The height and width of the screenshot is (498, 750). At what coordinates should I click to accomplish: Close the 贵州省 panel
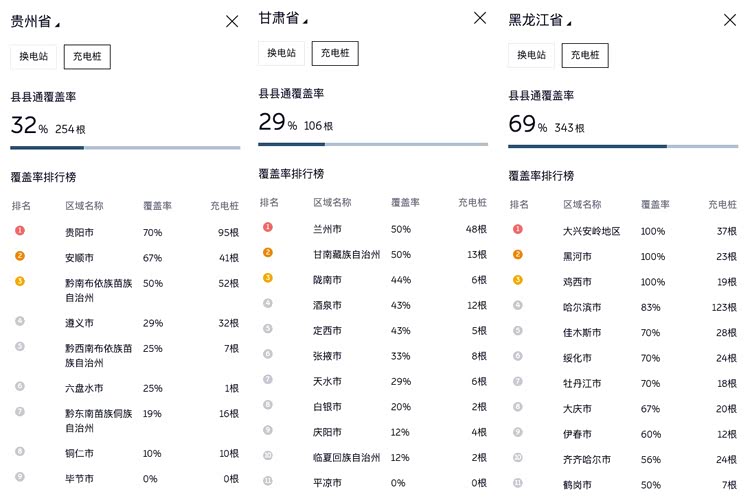click(232, 21)
